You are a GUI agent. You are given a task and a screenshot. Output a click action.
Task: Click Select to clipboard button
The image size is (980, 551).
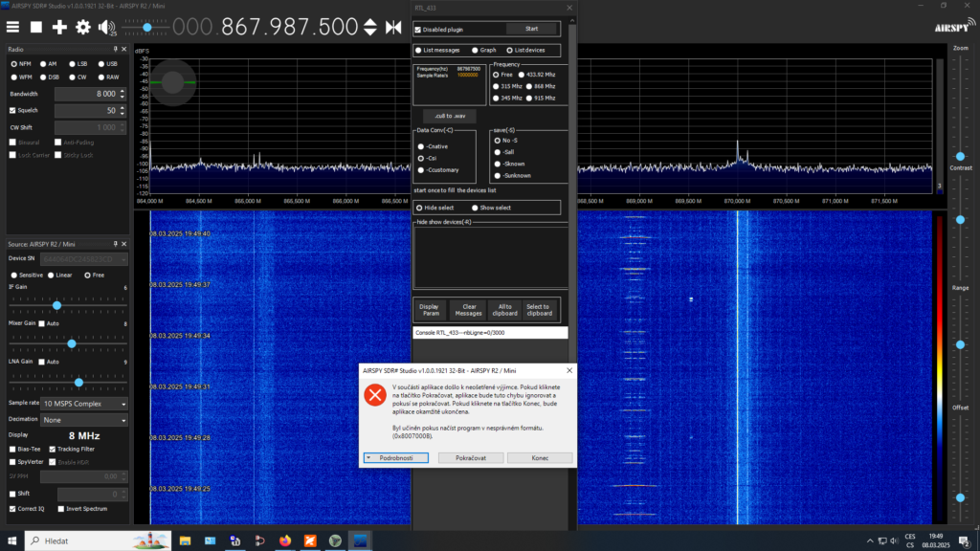point(538,310)
